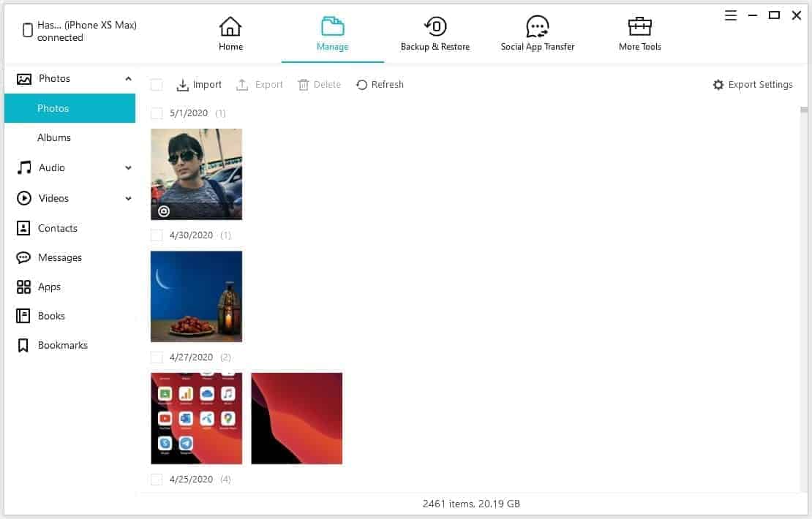
Task: Open the hamburger menu icon
Action: click(x=731, y=15)
